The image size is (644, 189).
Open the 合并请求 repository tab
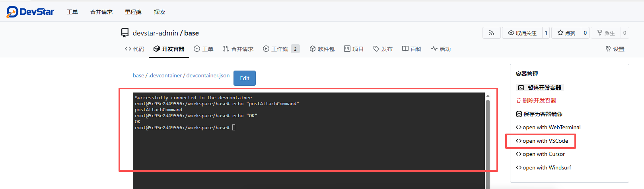click(x=238, y=49)
